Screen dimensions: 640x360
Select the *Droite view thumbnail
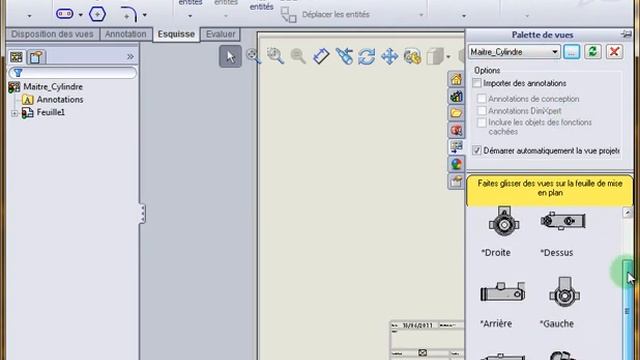pyautogui.click(x=504, y=222)
